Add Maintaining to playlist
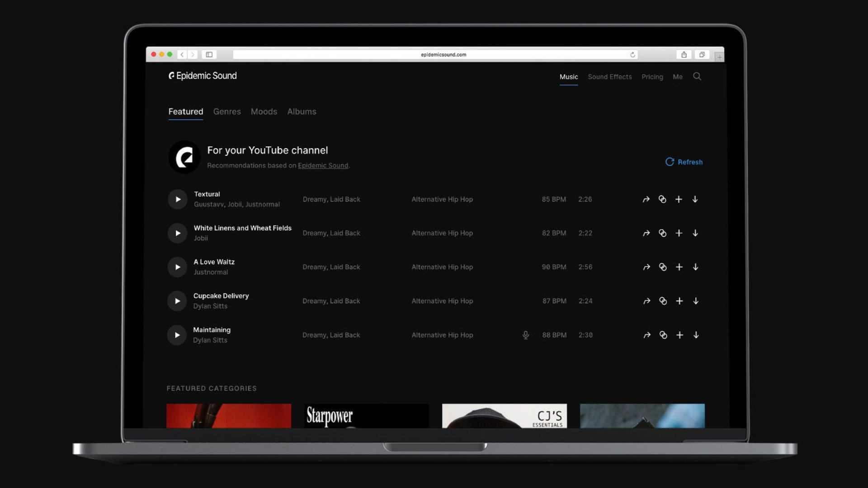This screenshot has width=868, height=488. [x=679, y=335]
